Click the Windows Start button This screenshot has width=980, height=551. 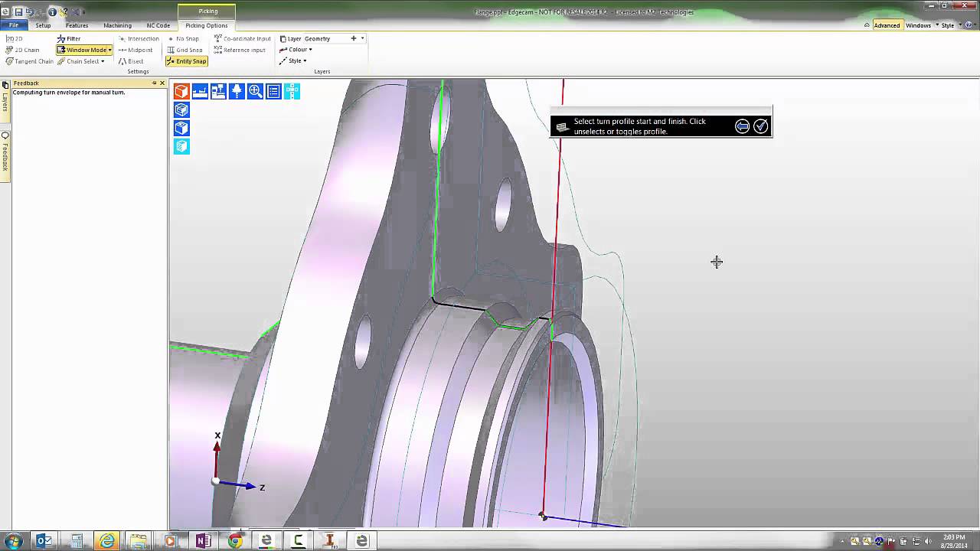click(x=13, y=541)
